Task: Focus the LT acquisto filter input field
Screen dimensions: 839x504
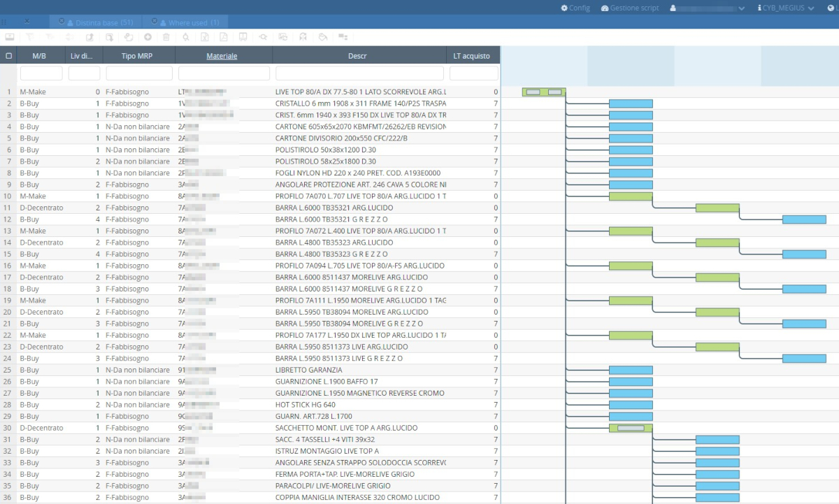Action: pos(474,73)
